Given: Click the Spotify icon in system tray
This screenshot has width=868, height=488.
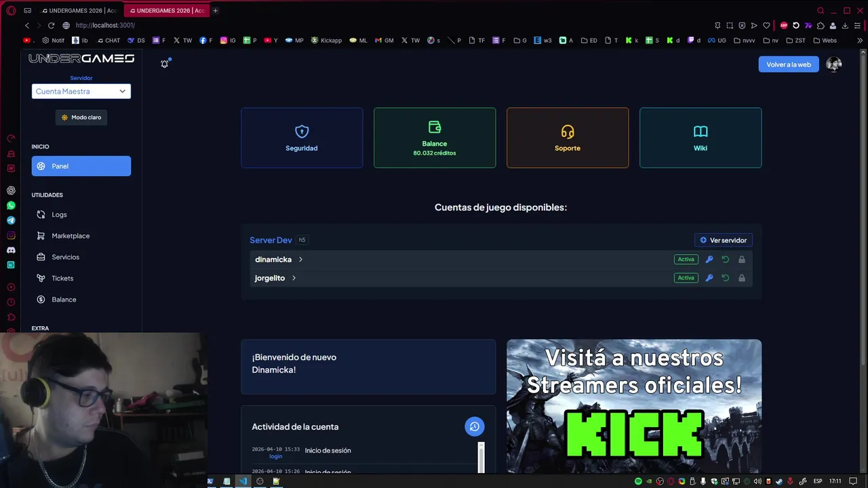Looking at the screenshot, I should coord(638,481).
